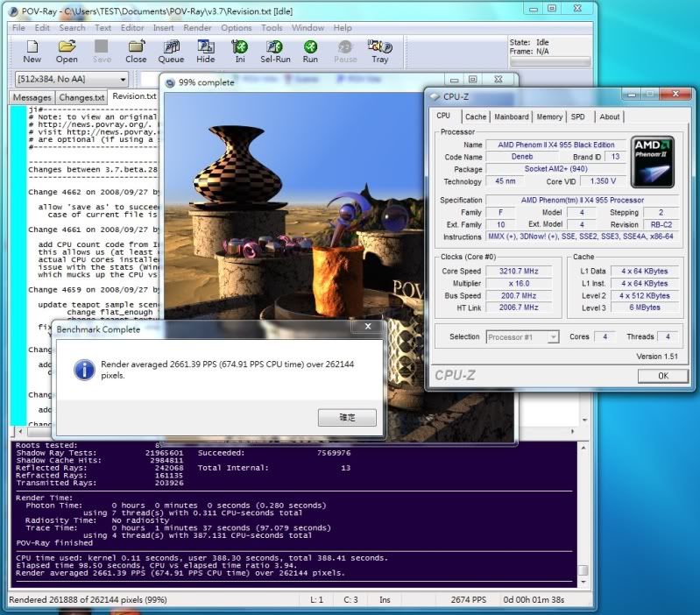The height and width of the screenshot is (615, 700).
Task: Open the Text menu
Action: [x=103, y=28]
